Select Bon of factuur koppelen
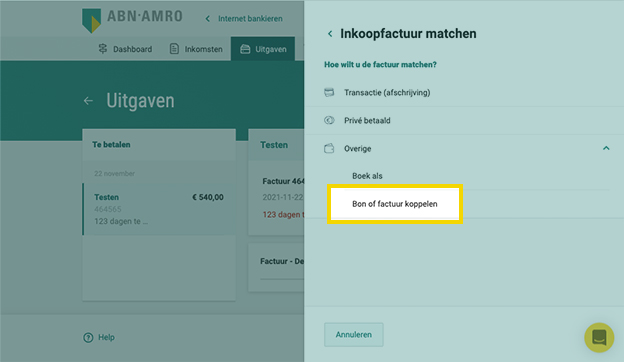This screenshot has width=624, height=362. (395, 204)
